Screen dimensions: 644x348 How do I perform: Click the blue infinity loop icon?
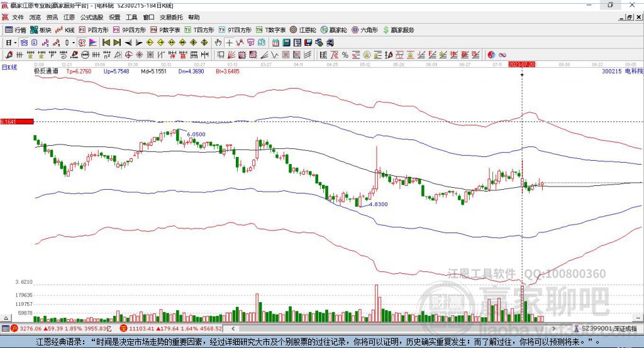502,55
